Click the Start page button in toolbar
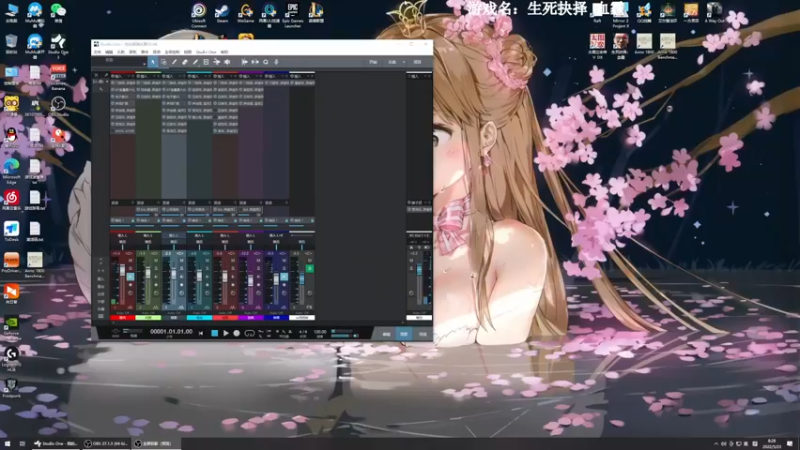The height and width of the screenshot is (450, 800). tap(373, 62)
